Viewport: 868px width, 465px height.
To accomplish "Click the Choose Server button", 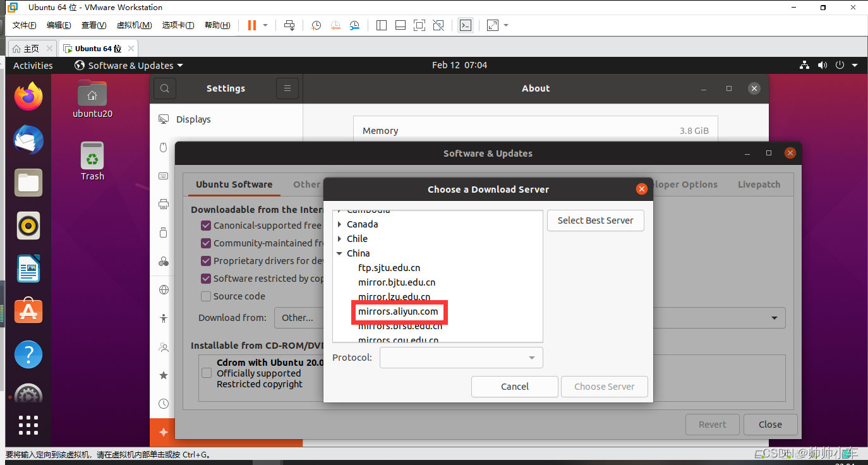I will 605,387.
